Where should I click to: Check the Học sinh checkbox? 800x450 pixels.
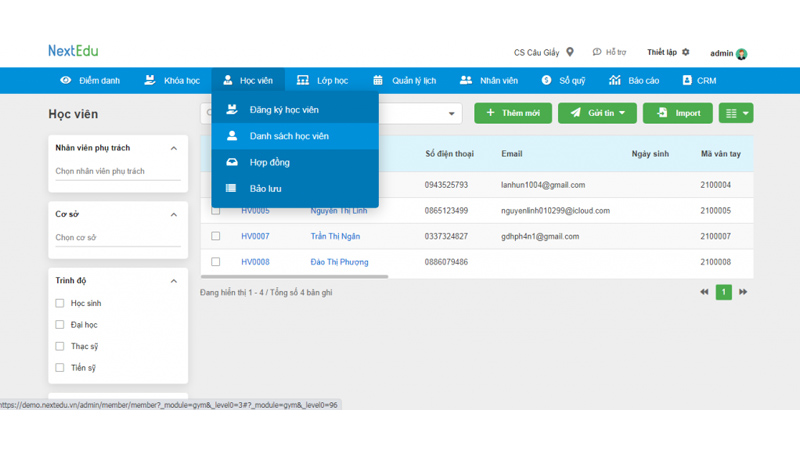tap(60, 303)
